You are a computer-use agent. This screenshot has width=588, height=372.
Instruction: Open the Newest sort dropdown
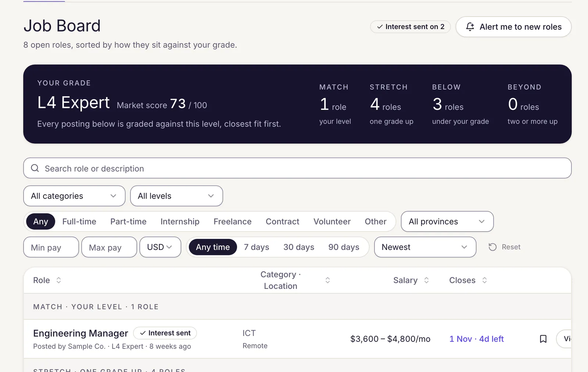(425, 247)
